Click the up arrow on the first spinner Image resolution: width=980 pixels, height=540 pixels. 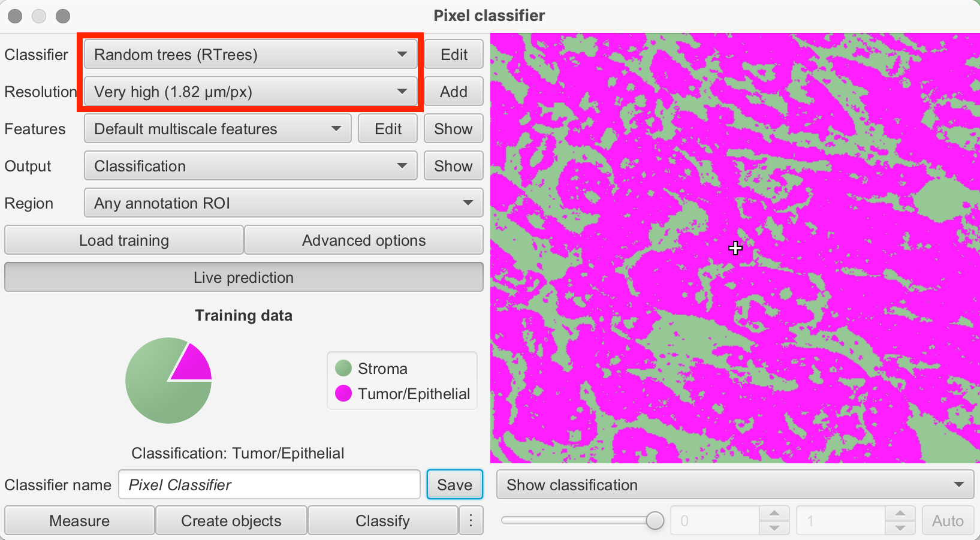coord(774,514)
